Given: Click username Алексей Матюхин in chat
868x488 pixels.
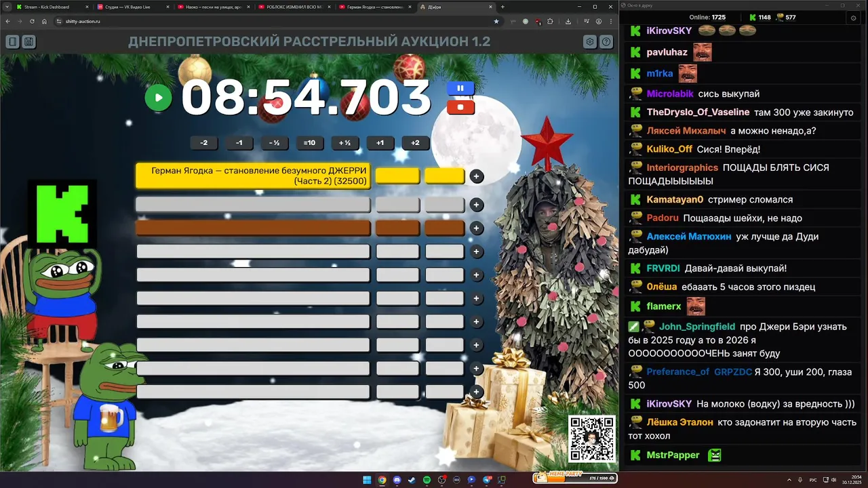Looking at the screenshot, I should pyautogui.click(x=689, y=237).
